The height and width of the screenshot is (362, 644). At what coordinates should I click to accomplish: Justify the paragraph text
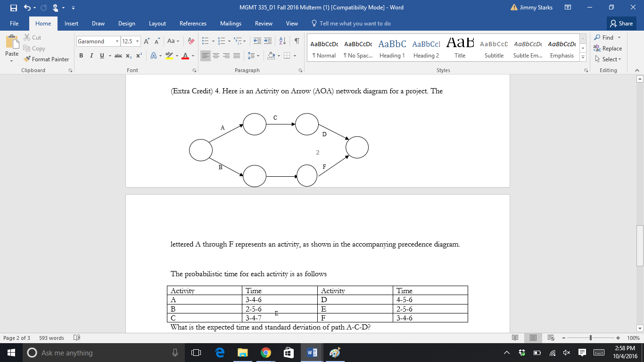click(237, 56)
